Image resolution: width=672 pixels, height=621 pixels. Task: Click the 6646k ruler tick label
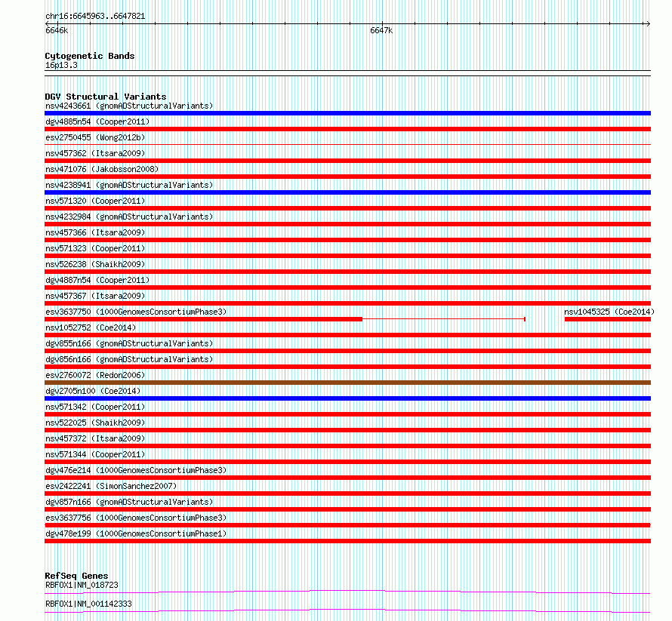point(57,30)
